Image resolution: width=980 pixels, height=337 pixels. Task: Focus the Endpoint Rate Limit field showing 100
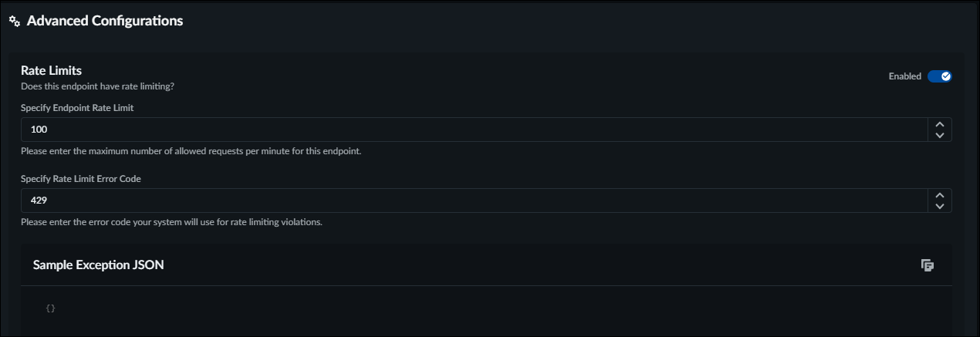tap(463, 130)
